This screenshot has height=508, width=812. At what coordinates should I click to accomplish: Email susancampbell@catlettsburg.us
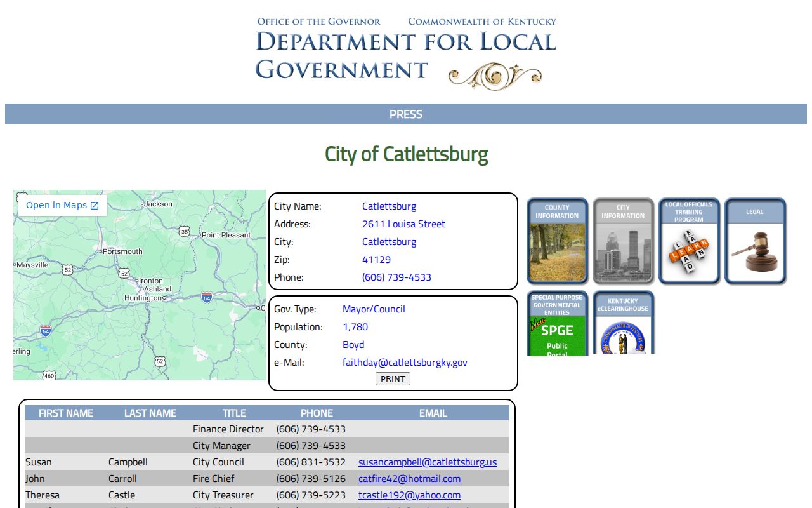pyautogui.click(x=428, y=462)
